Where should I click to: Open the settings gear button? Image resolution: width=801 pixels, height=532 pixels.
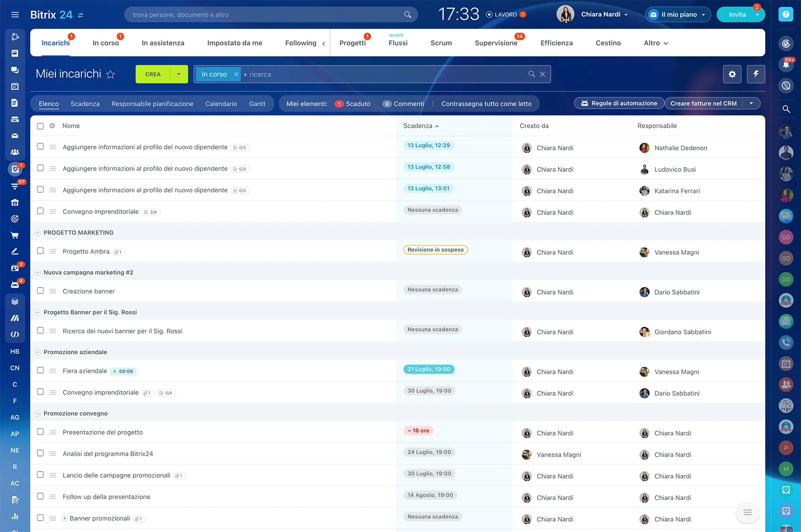pos(732,74)
